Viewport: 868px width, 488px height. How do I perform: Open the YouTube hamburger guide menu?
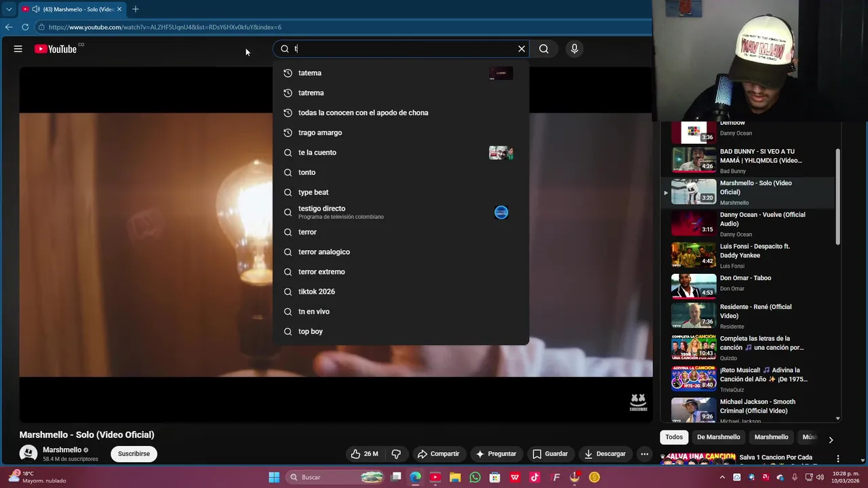click(x=18, y=49)
